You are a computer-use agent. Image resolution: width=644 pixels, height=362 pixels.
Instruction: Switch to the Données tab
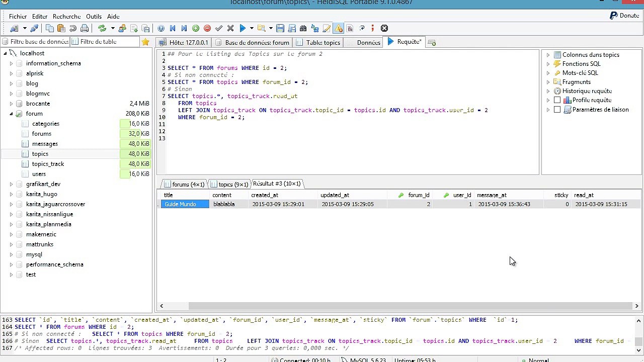(x=364, y=43)
